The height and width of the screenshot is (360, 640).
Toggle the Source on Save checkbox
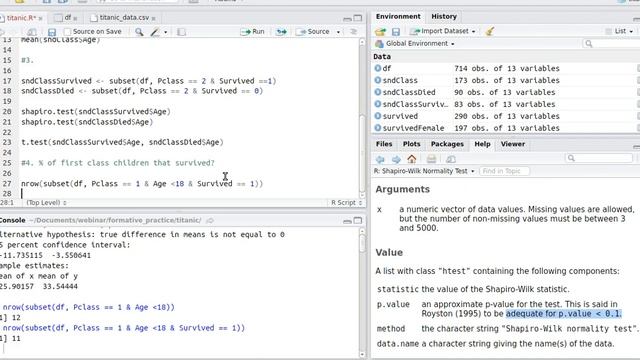click(67, 31)
